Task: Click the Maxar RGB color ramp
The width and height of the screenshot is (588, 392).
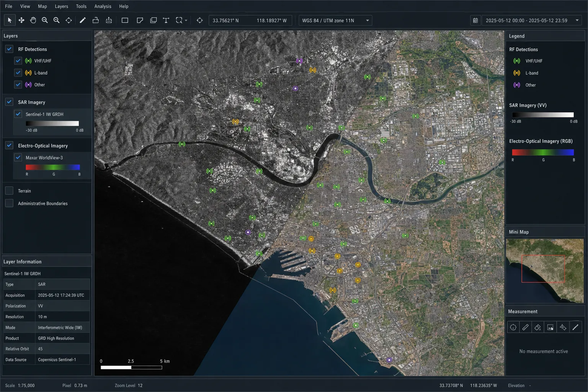Action: click(x=53, y=167)
